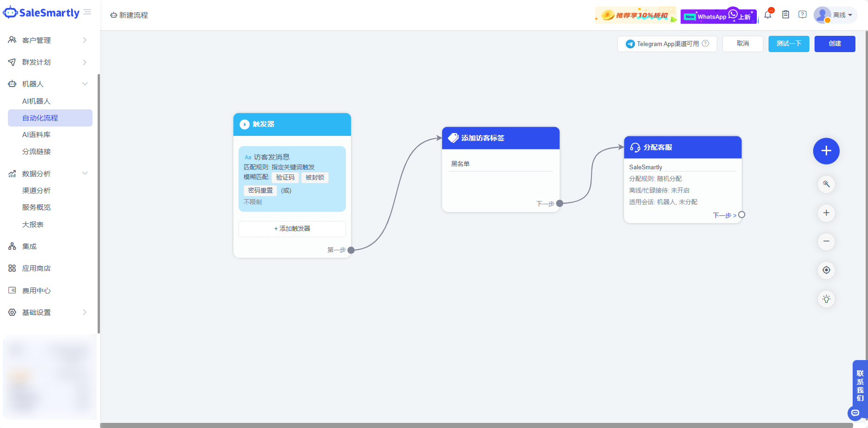Click the zoom-out canvas icon
The width and height of the screenshot is (868, 428).
tap(826, 241)
